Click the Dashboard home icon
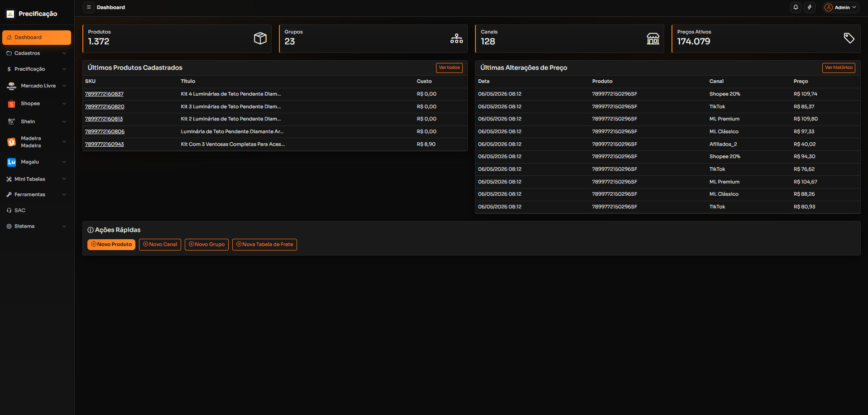The width and height of the screenshot is (868, 415). pyautogui.click(x=9, y=38)
